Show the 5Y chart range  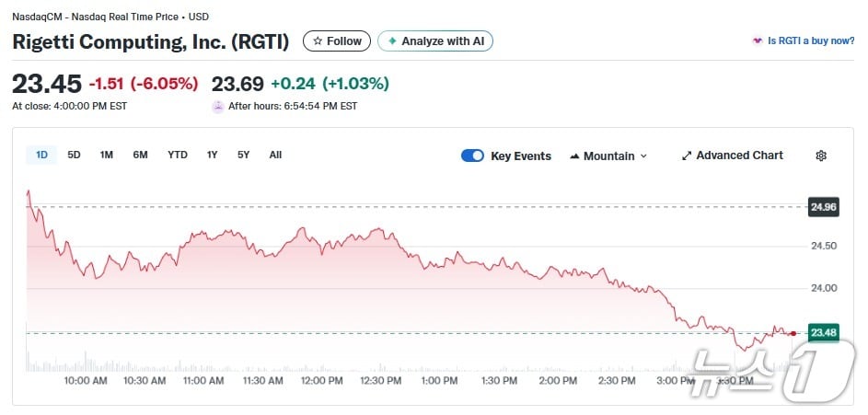[244, 155]
